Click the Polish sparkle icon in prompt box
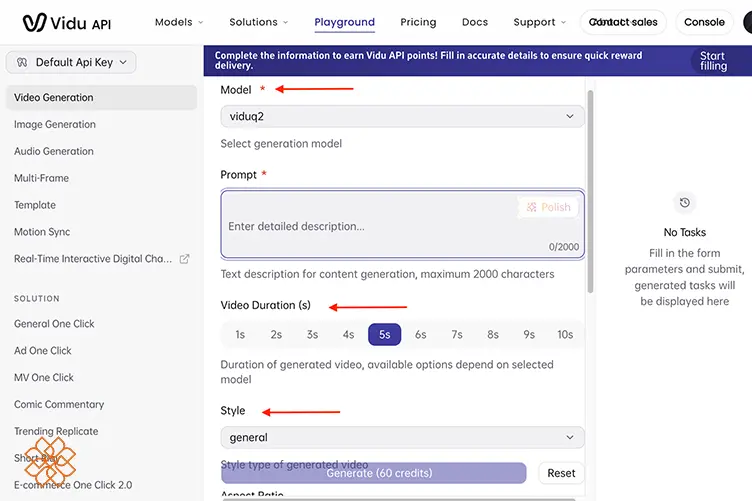Screen dimensions: 752x501 pyautogui.click(x=531, y=207)
